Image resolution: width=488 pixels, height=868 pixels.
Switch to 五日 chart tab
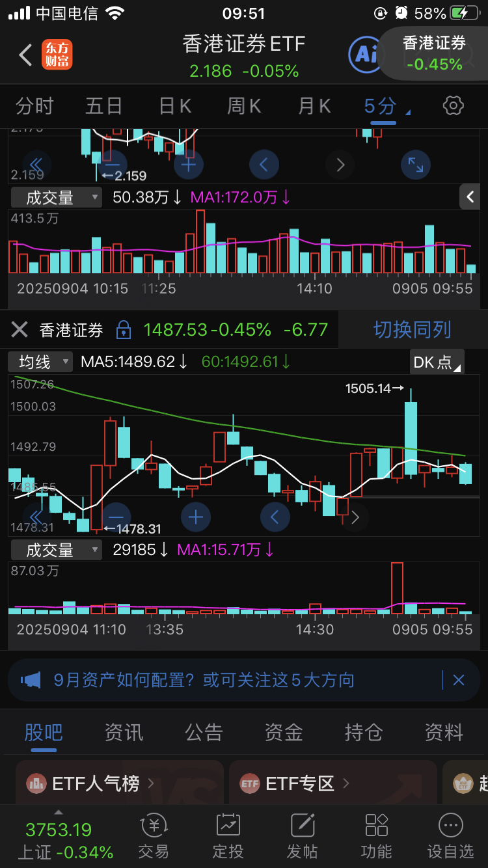coord(104,105)
